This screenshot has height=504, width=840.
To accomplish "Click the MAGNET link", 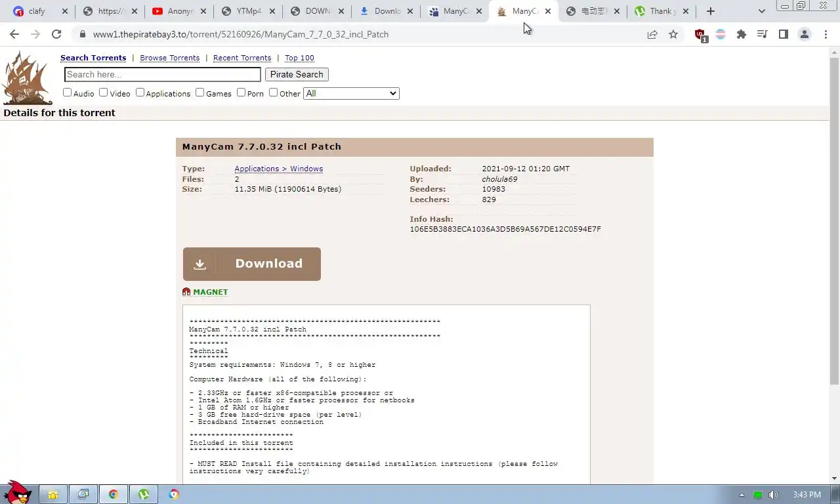I will click(x=211, y=292).
